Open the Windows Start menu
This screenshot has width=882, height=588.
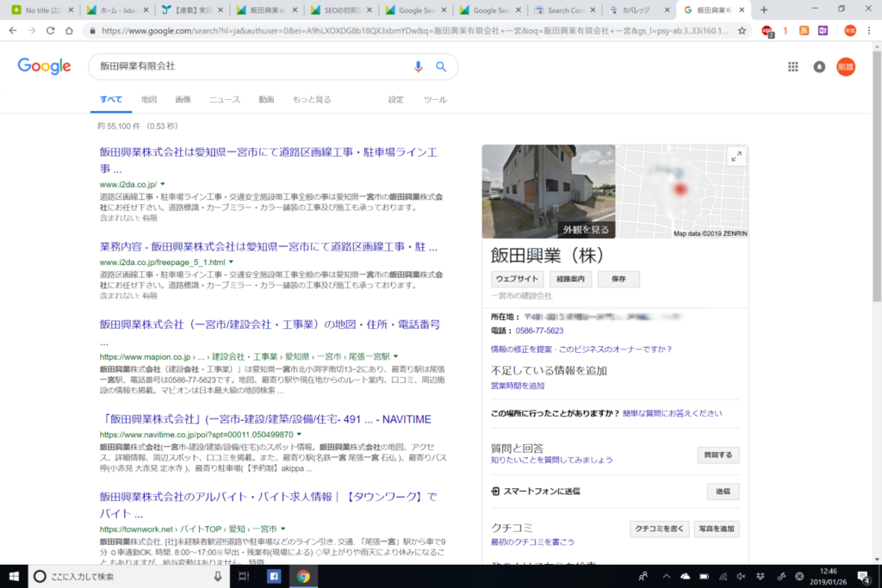click(x=14, y=576)
